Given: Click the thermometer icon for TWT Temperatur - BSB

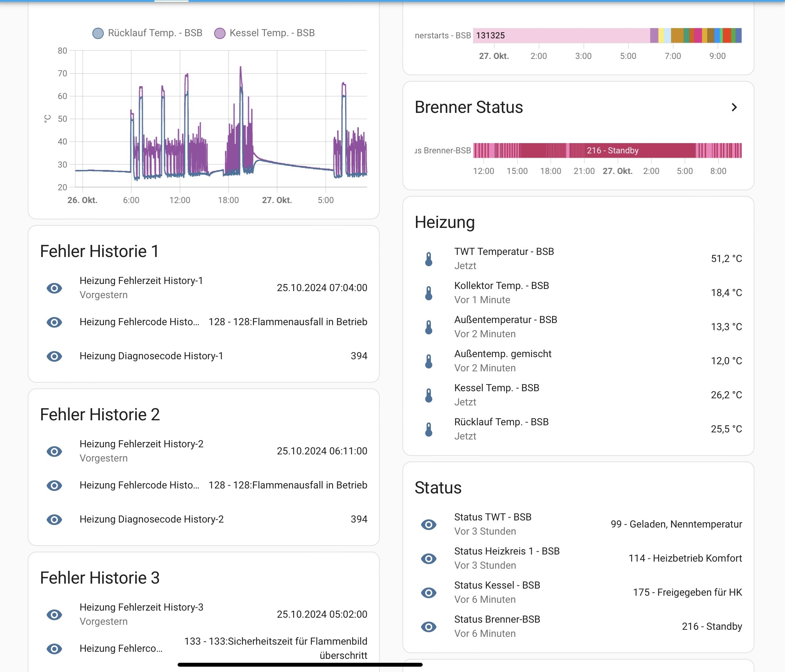Looking at the screenshot, I should [428, 259].
